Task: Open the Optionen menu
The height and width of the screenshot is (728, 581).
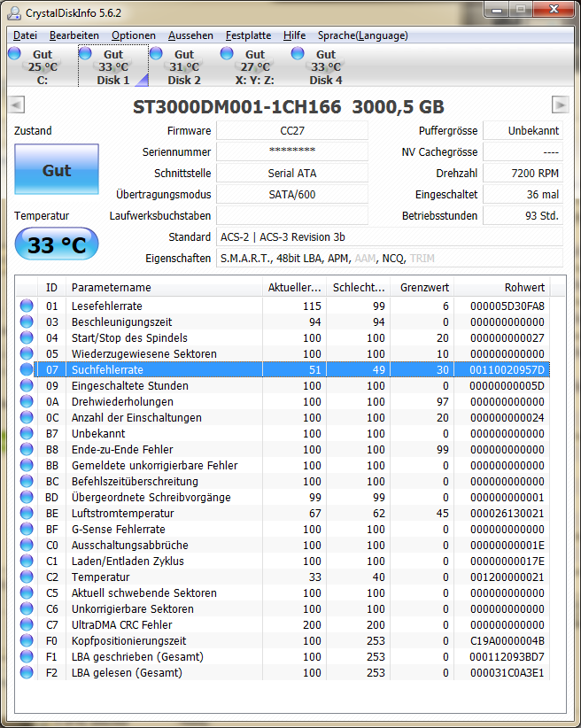Action: click(x=134, y=35)
